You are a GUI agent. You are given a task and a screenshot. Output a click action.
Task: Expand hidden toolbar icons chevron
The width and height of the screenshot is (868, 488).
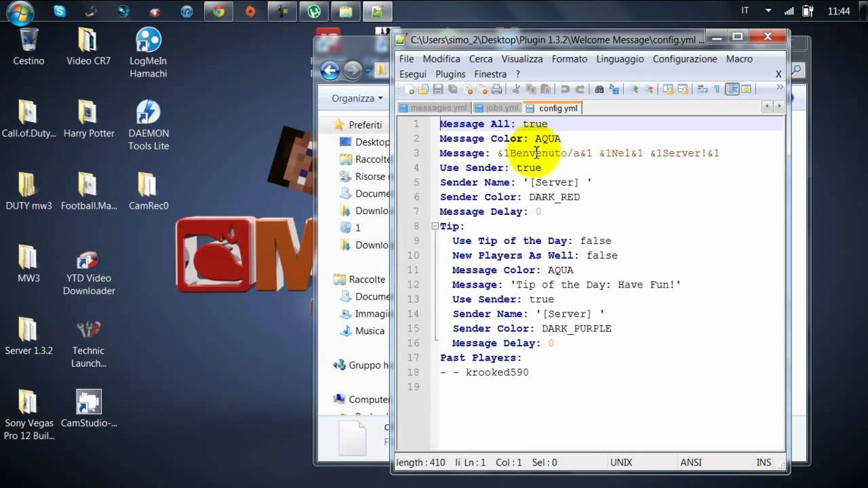(779, 87)
